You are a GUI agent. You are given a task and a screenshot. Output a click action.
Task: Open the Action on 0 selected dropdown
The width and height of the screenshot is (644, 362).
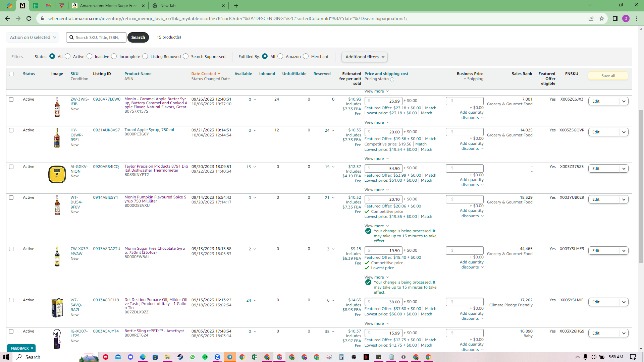click(33, 38)
